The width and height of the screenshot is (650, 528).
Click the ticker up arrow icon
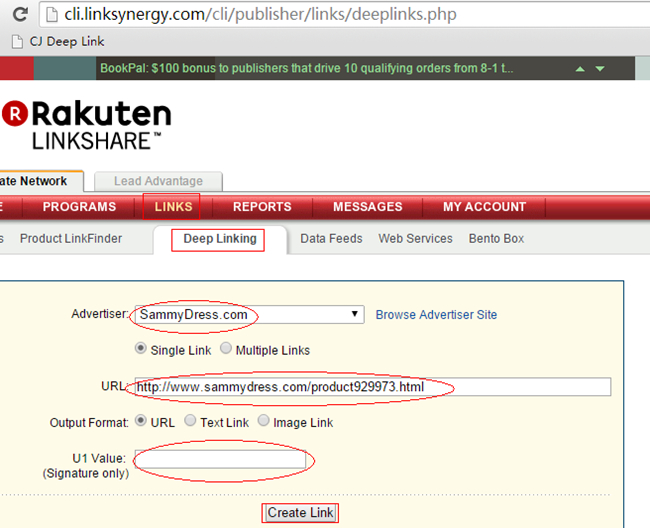tap(579, 69)
